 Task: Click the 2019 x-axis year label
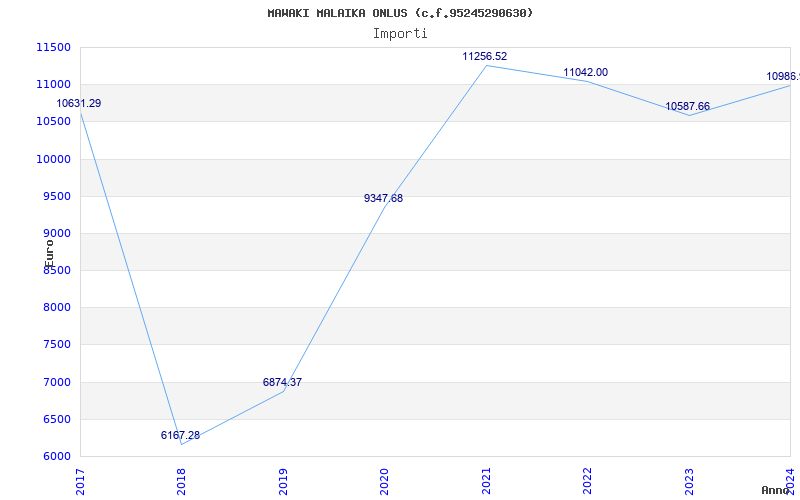(283, 481)
